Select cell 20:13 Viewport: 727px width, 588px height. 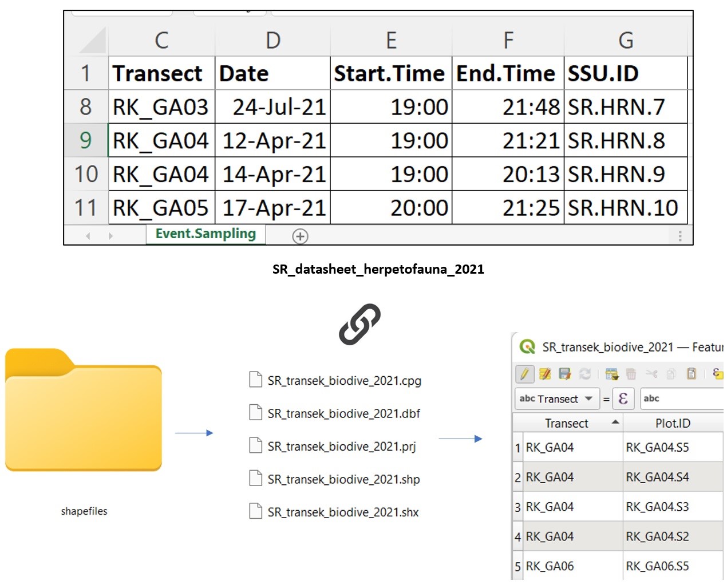pyautogui.click(x=508, y=174)
